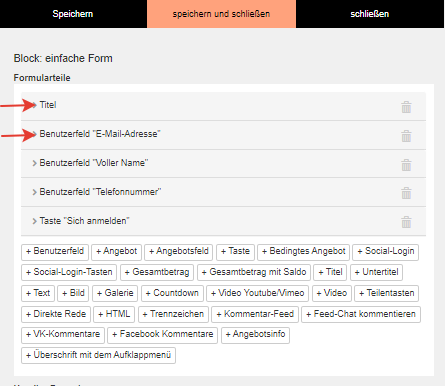Expand the Telefonnummer field chevron

pos(34,192)
